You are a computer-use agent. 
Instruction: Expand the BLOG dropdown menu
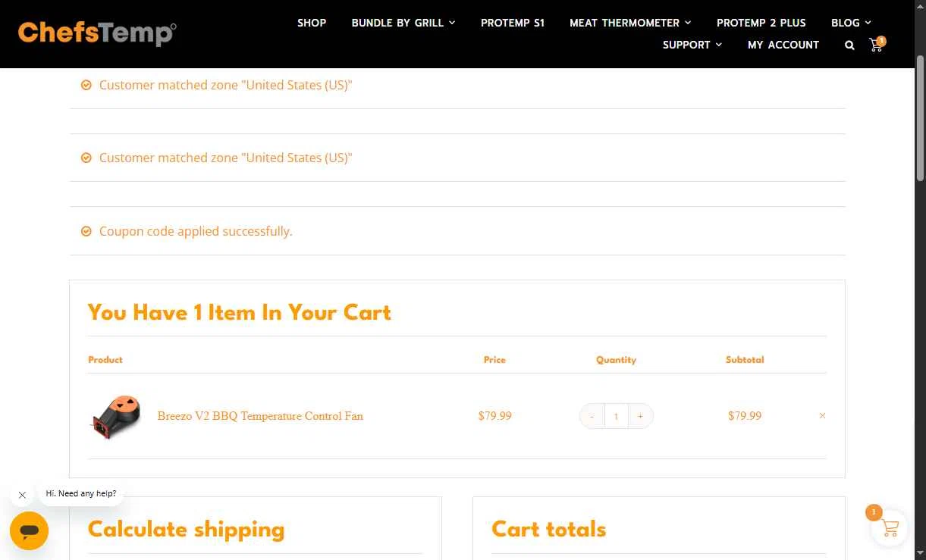pyautogui.click(x=851, y=23)
